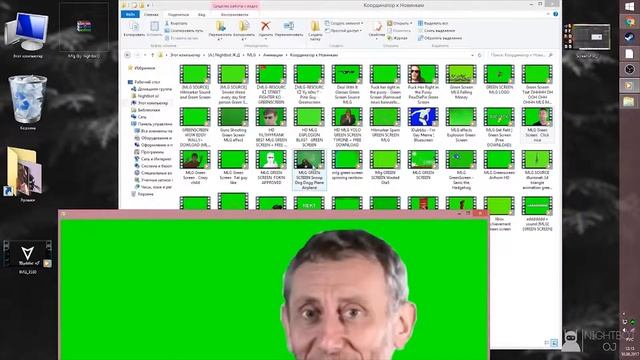
Task: Click Select none (Снять выделение)
Action: [436, 31]
